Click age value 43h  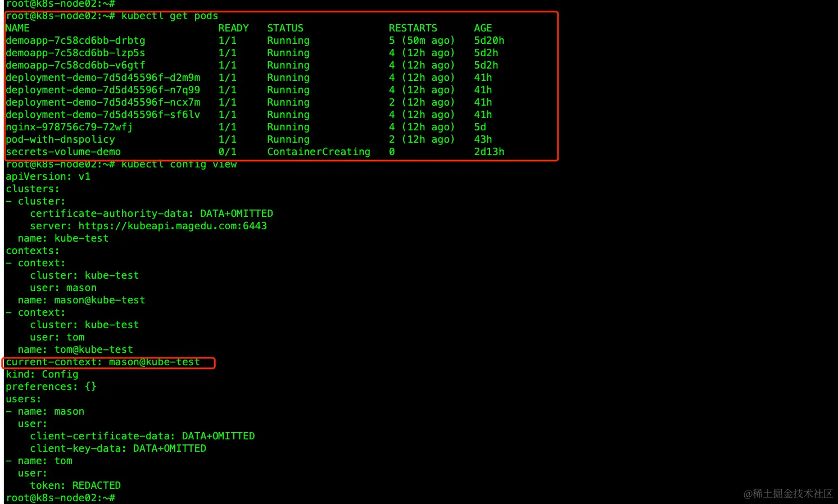click(483, 139)
